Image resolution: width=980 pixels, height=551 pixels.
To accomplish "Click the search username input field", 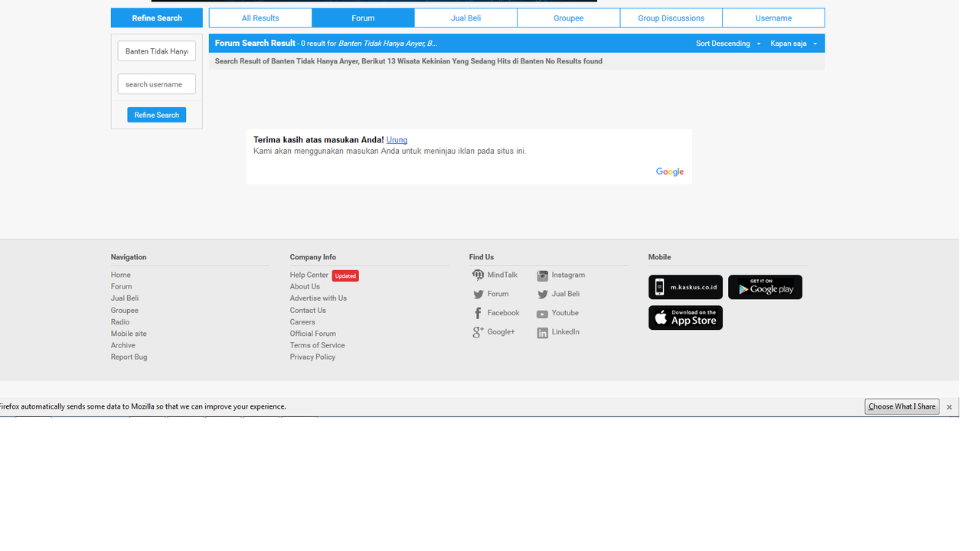I will (x=156, y=84).
